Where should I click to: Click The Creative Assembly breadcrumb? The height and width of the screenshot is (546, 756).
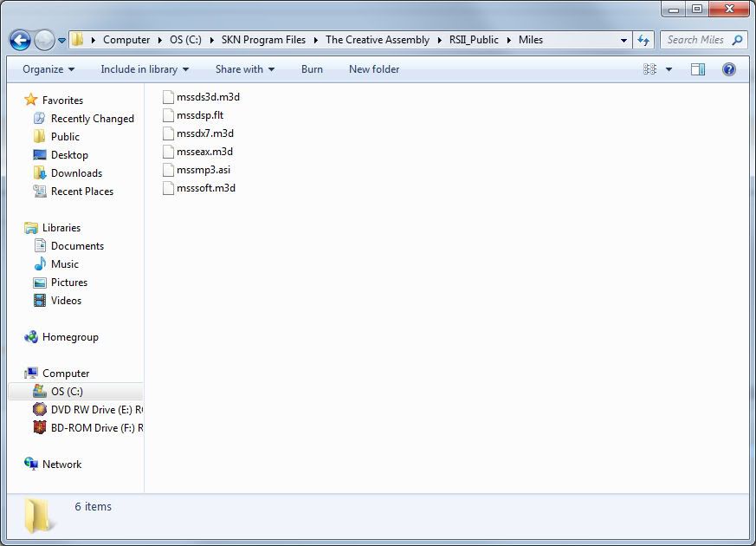coord(377,40)
